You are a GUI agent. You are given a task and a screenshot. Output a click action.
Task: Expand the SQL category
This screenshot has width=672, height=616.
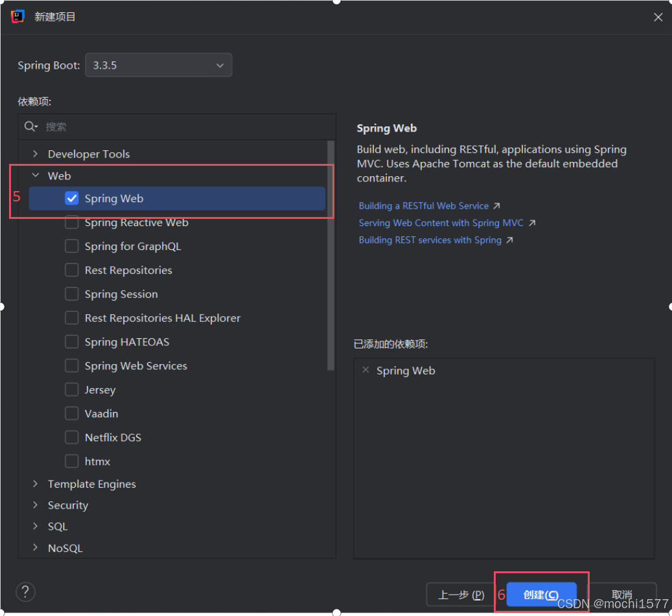[36, 526]
